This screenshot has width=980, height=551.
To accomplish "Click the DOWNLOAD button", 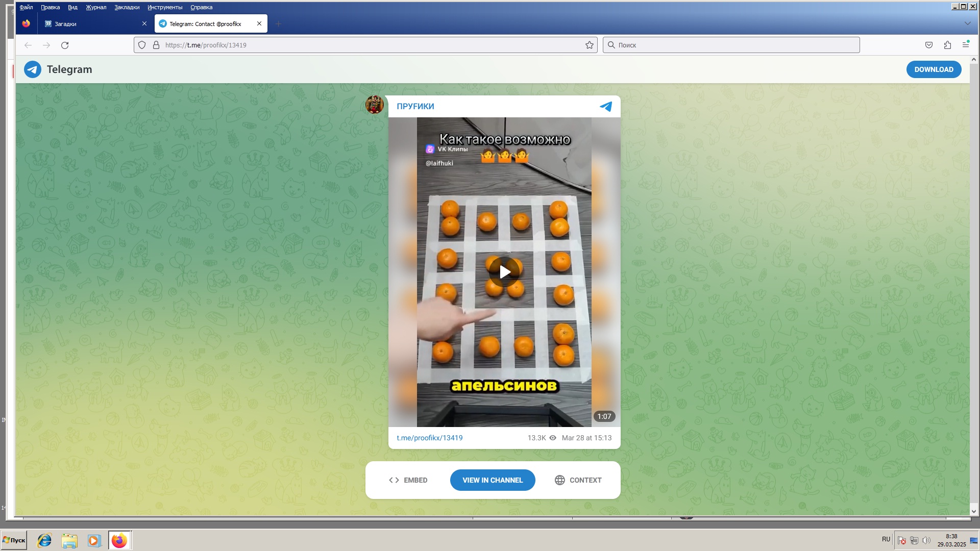I will (x=934, y=69).
